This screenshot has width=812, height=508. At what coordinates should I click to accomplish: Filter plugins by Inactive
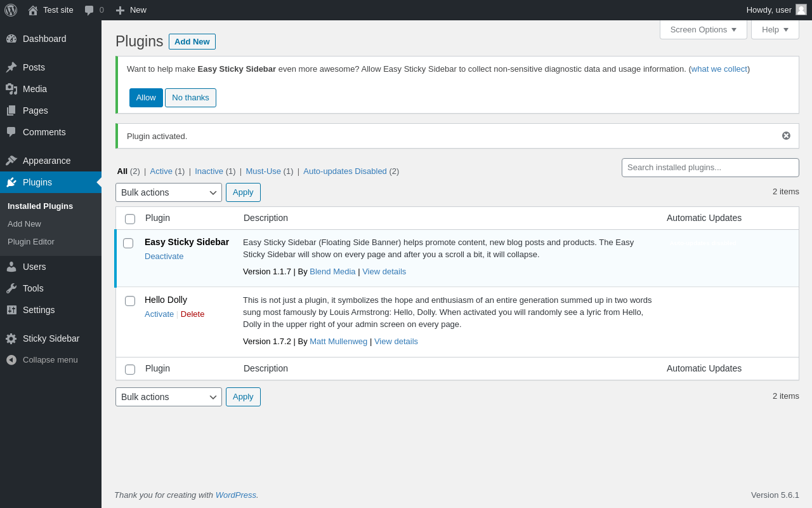click(209, 171)
